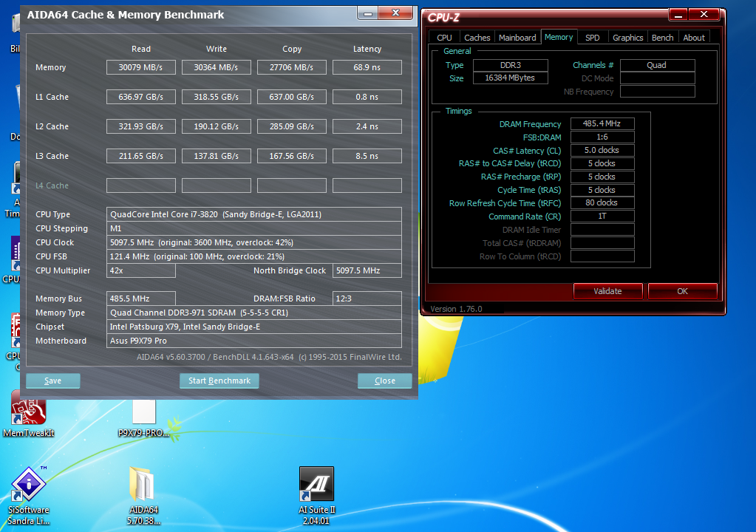The height and width of the screenshot is (532, 756).
Task: Close the CPU-Z window with X
Action: click(x=704, y=15)
